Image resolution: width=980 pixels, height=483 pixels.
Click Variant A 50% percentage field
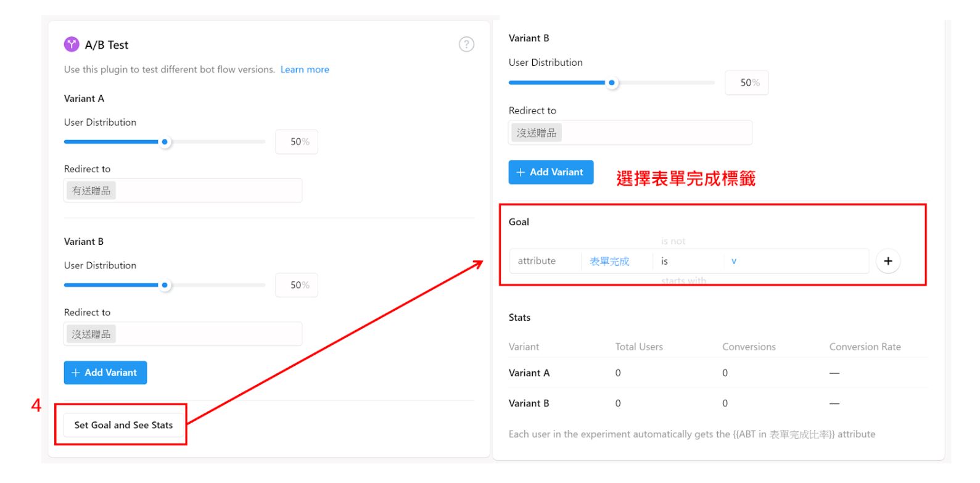297,142
